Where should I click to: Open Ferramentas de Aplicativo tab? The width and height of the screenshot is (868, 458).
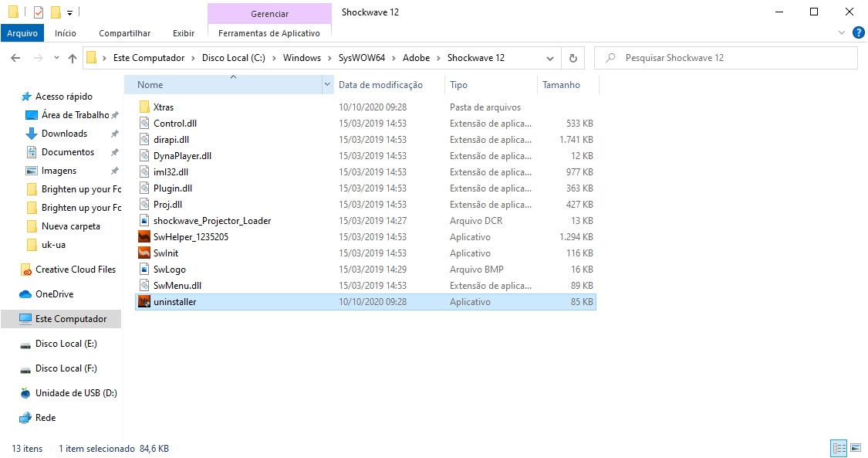pos(269,33)
